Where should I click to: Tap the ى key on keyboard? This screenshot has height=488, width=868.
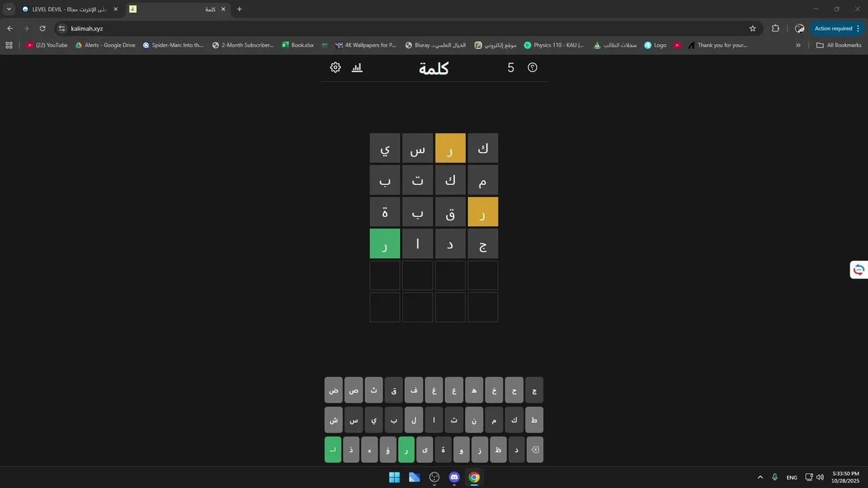(x=425, y=449)
